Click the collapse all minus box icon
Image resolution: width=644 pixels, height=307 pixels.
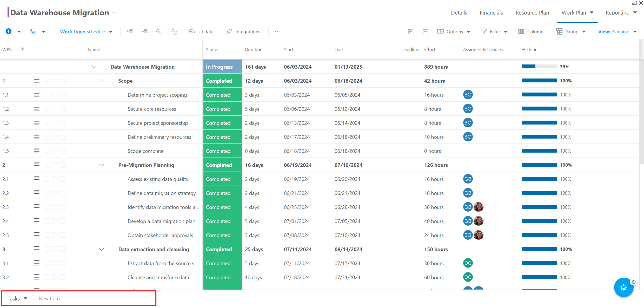pyautogui.click(x=426, y=32)
